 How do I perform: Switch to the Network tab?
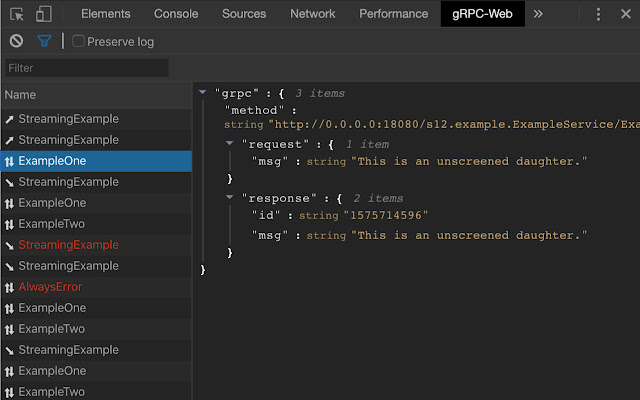312,14
